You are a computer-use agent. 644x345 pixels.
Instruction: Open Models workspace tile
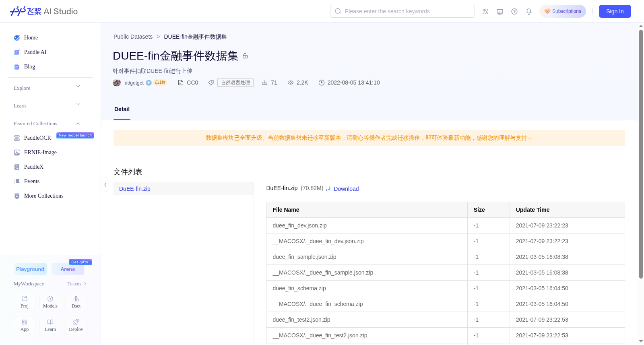(50, 302)
